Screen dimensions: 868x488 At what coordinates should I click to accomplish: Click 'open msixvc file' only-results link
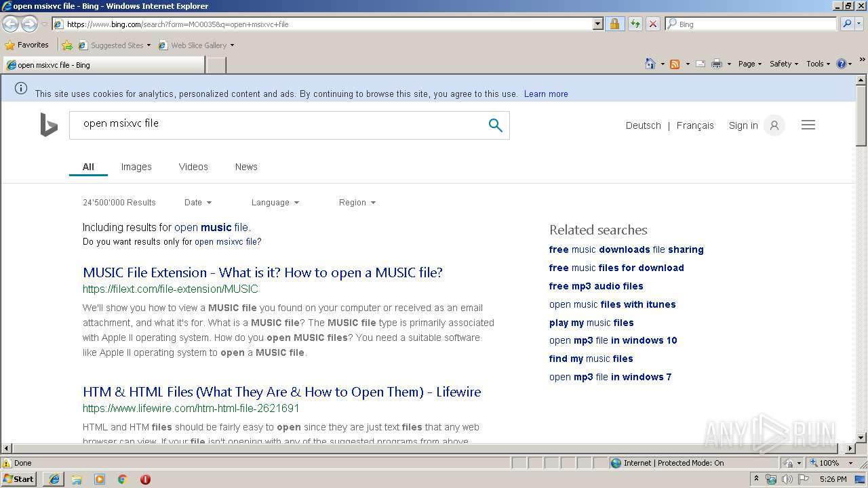click(226, 241)
